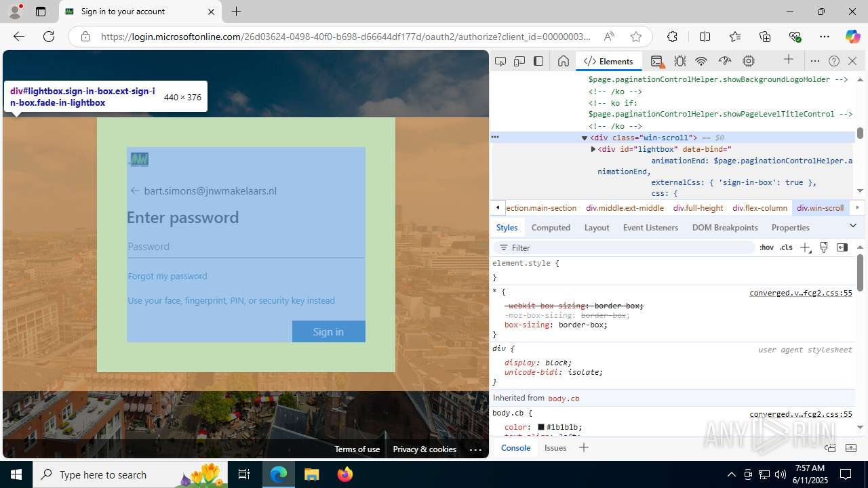
Task: Toggle :hov element state panel
Action: click(766, 247)
